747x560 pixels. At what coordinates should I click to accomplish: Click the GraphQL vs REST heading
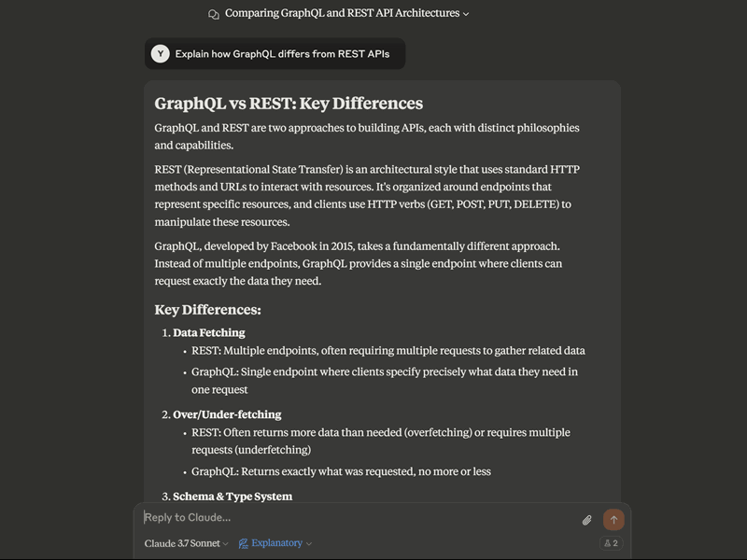tap(287, 103)
